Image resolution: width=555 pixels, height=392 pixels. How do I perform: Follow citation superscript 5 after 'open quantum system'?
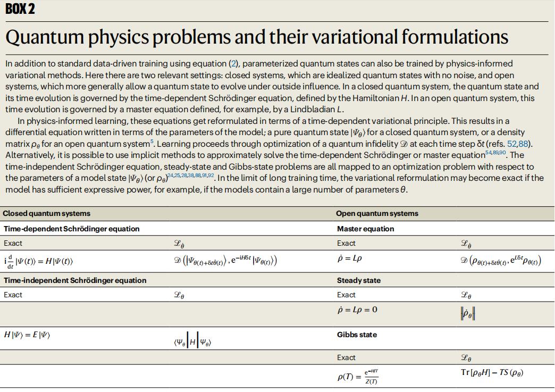point(152,141)
